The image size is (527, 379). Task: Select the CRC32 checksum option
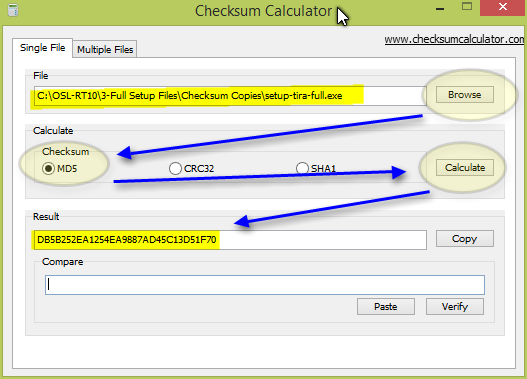point(192,168)
